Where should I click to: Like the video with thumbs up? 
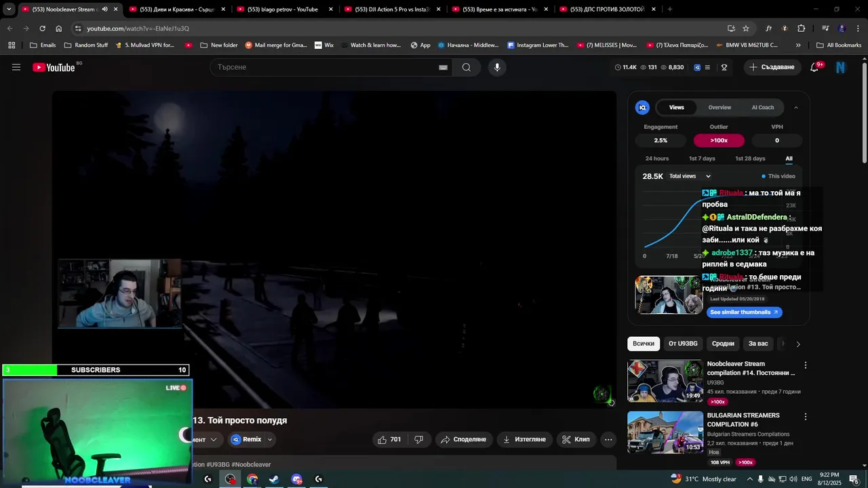tap(389, 439)
